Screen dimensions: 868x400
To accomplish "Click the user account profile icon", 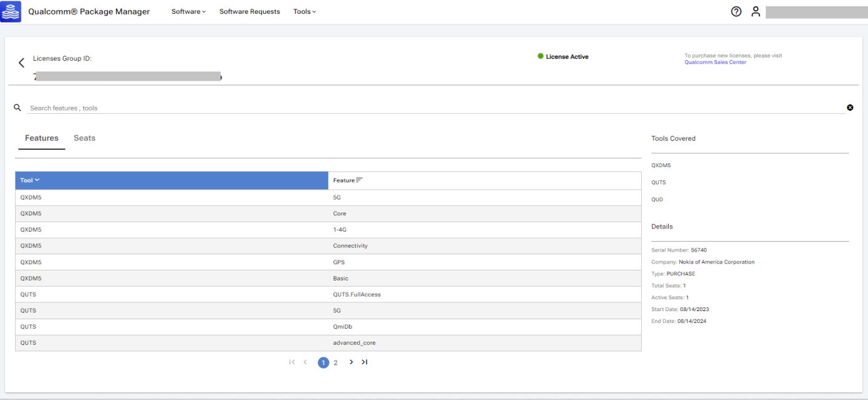I will (x=756, y=12).
